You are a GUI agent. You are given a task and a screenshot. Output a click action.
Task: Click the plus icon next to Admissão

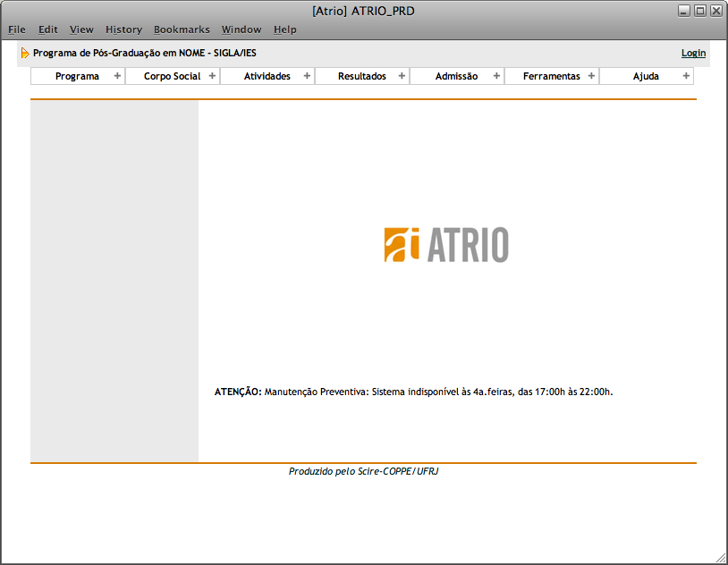click(496, 76)
